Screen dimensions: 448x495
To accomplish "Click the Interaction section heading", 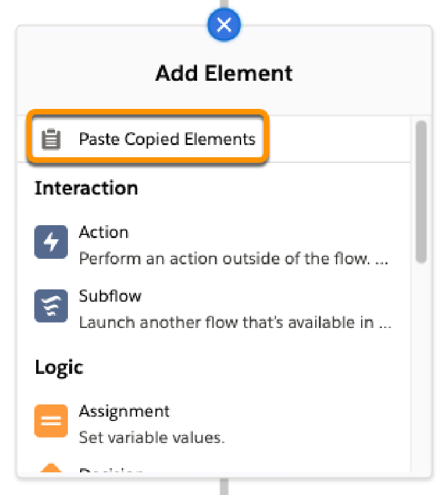I will [86, 188].
